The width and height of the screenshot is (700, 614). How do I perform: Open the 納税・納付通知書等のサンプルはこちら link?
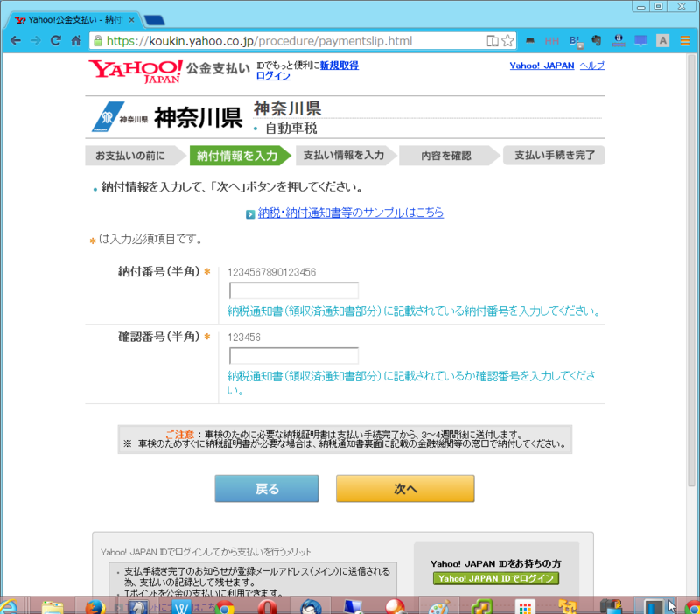pos(351,213)
